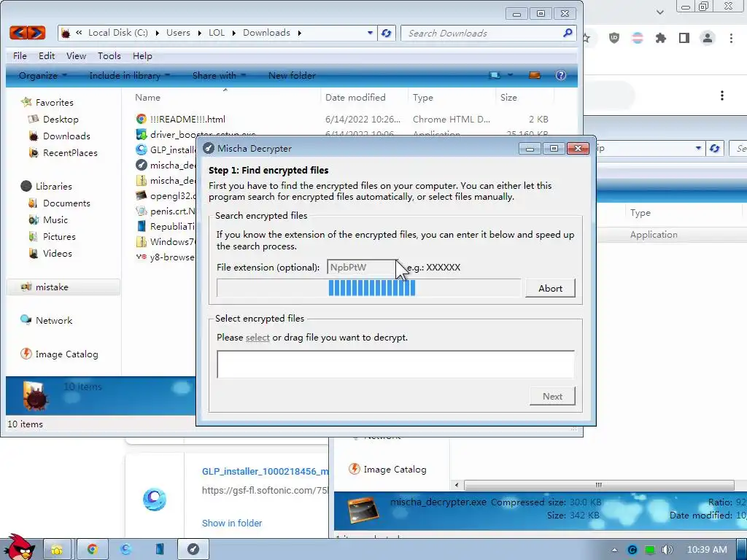This screenshot has width=747, height=560.
Task: Select Desktop under Favorites
Action: pos(61,119)
